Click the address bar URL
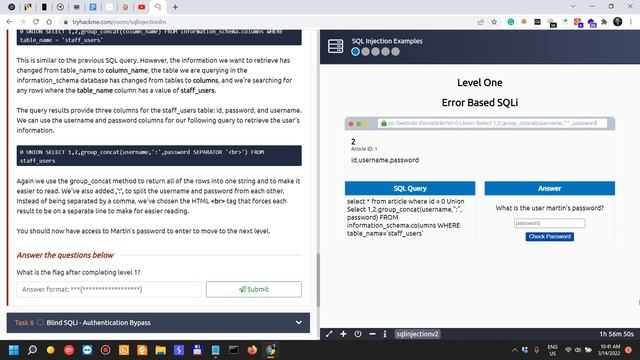Viewport: 640px width, 360px height. [119, 22]
